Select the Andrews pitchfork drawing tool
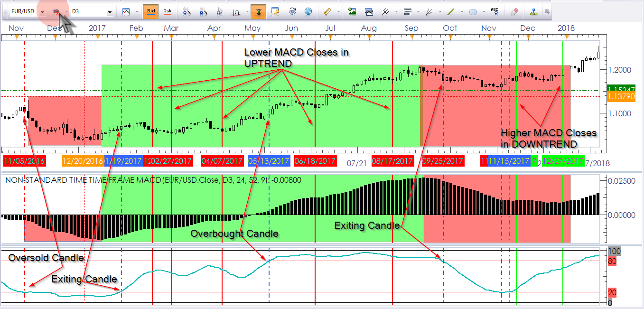644x309 pixels. click(385, 11)
